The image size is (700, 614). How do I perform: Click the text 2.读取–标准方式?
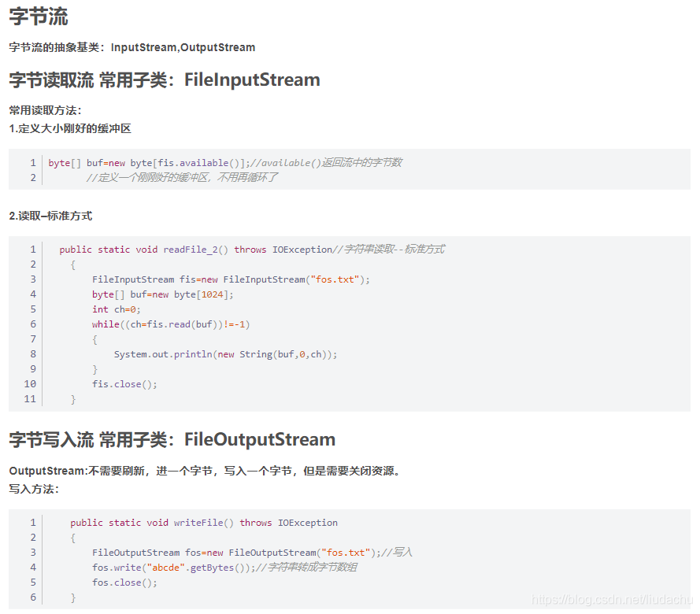[50, 216]
